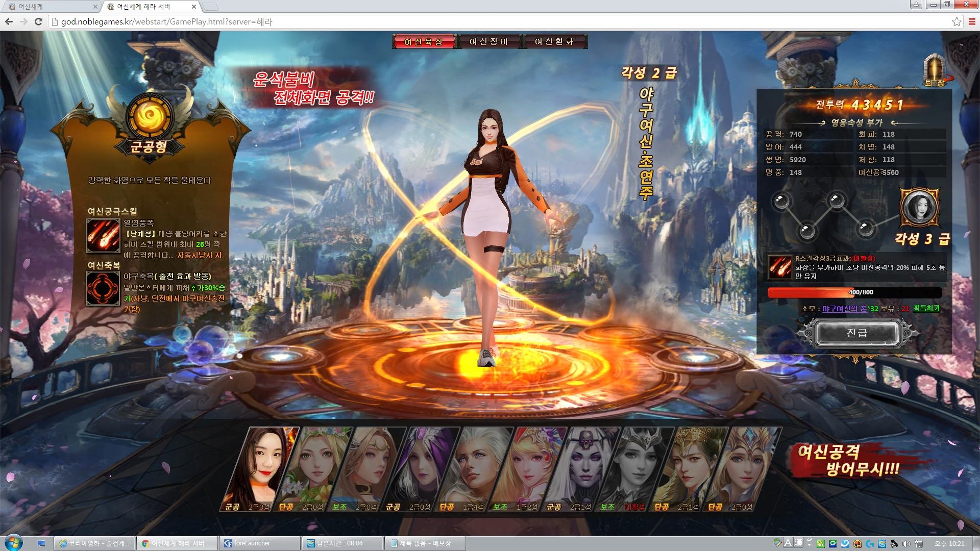Click the show desktop taskbar icon

41,543
